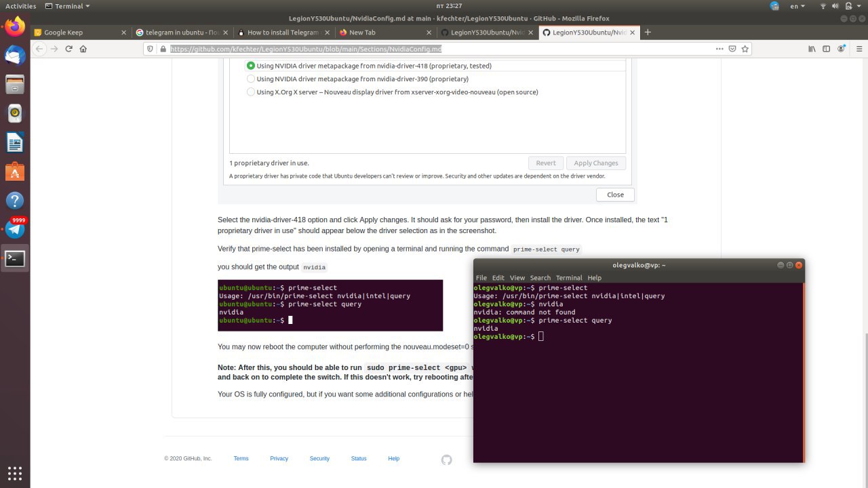
Task: Open Firefox from the Ubuntu dock
Action: point(15,27)
